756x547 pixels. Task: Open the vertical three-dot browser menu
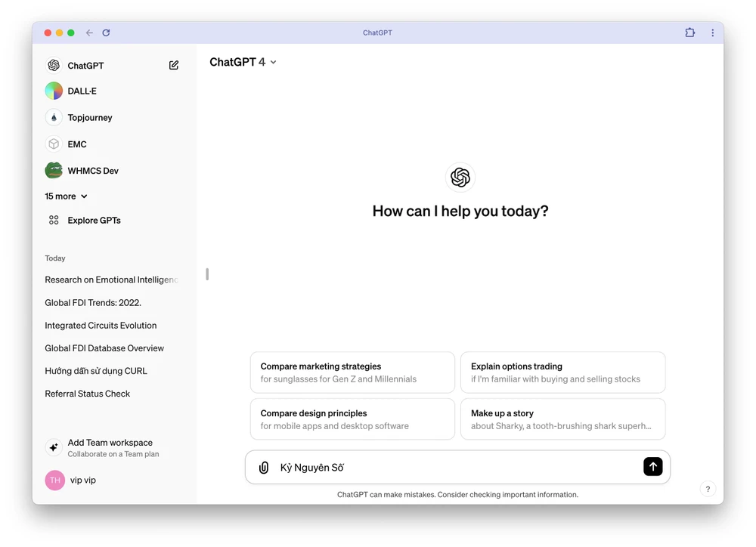[x=712, y=33]
